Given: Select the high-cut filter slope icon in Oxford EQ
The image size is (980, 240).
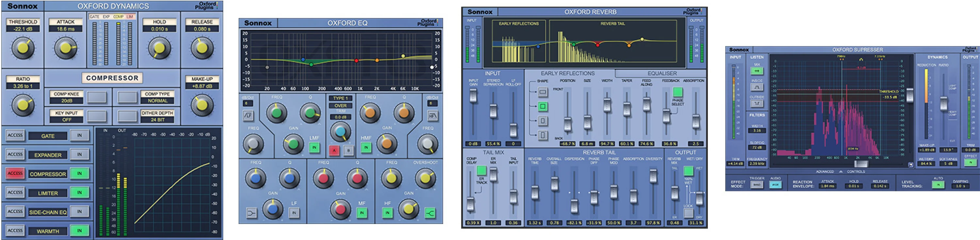Looking at the screenshot, I should coord(433,115).
